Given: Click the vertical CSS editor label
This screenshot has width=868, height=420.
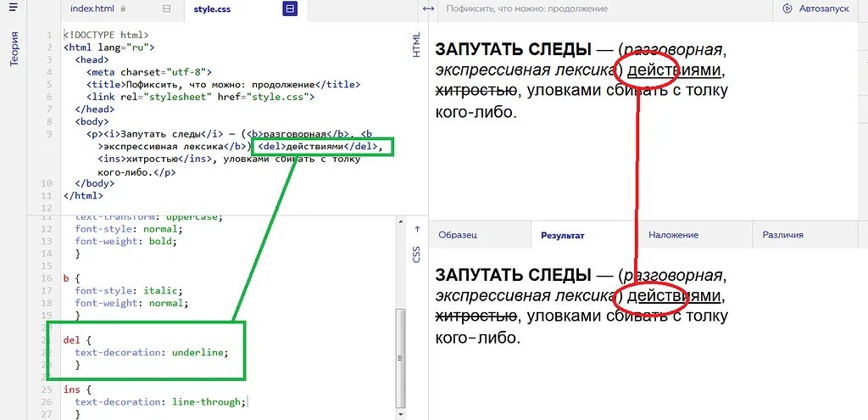Looking at the screenshot, I should tap(416, 255).
